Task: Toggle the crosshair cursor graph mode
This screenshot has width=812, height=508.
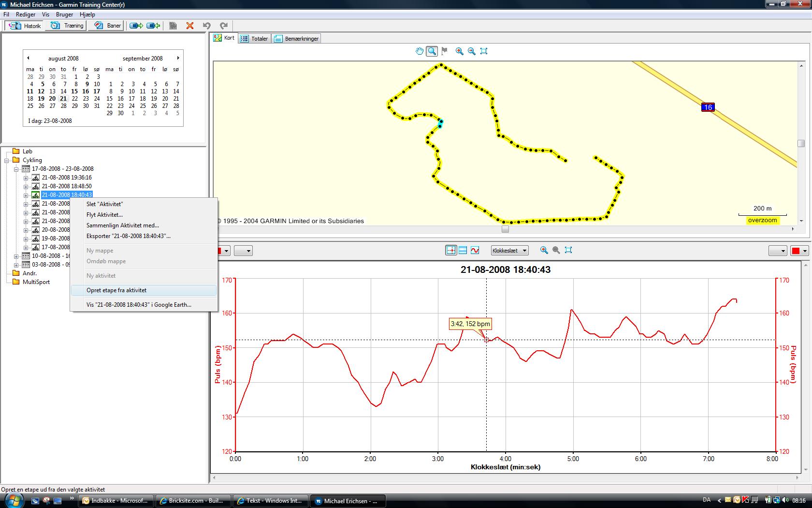Action: coord(450,250)
